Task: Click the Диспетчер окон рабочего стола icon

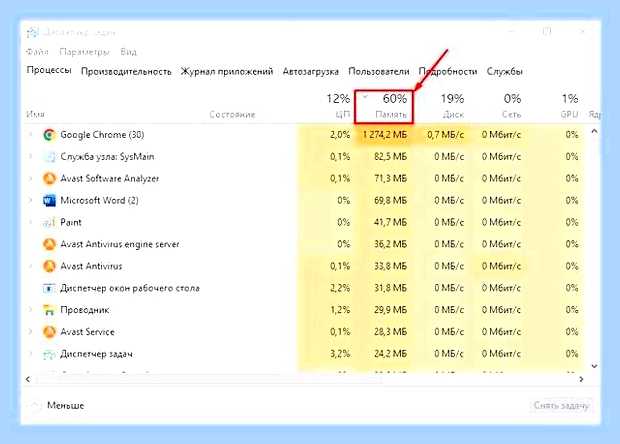Action: pyautogui.click(x=49, y=288)
